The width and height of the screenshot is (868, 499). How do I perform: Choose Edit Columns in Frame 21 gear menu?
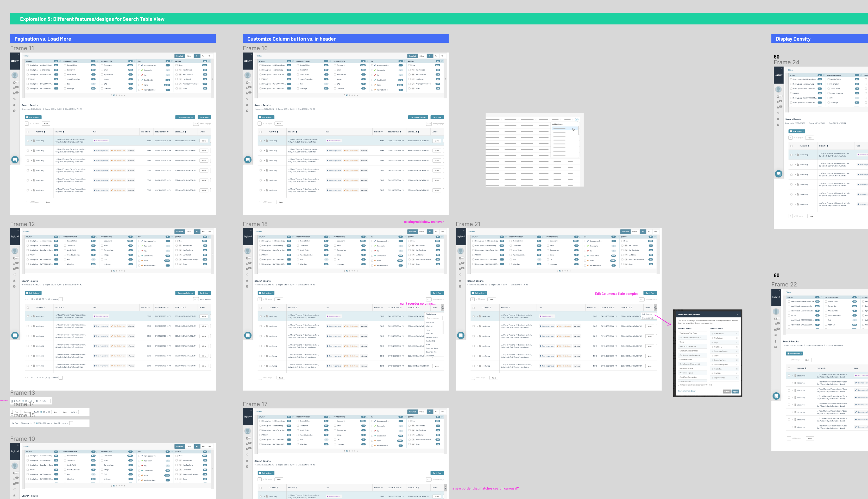point(647,314)
